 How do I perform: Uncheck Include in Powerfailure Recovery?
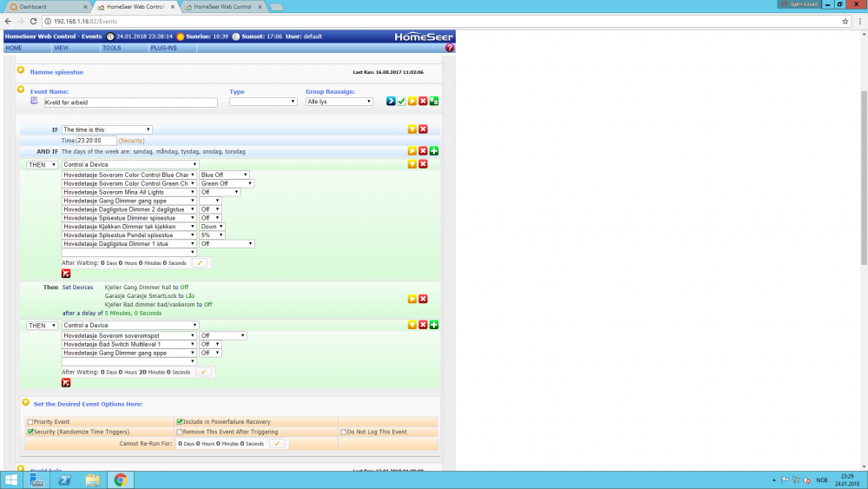[180, 422]
